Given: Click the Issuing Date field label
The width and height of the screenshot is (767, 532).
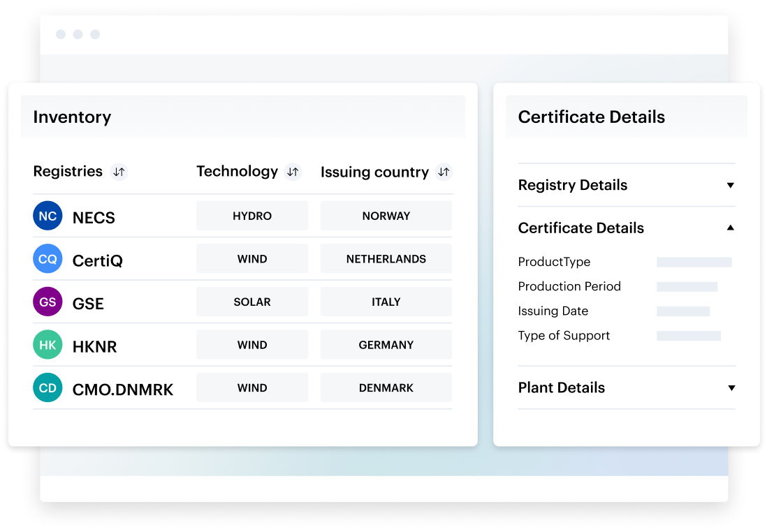Looking at the screenshot, I should point(553,311).
